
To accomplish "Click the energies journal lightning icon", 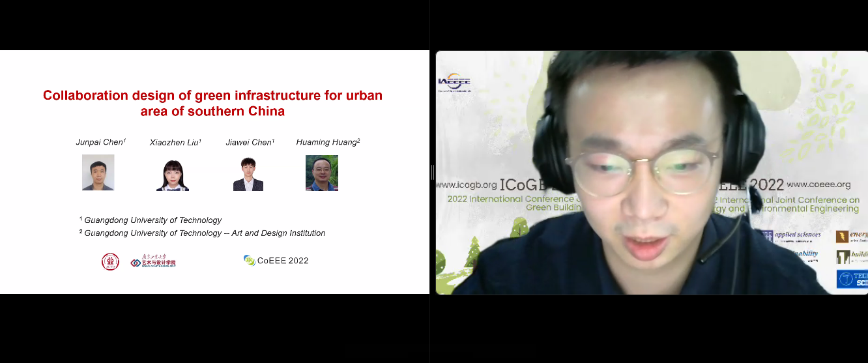I will point(842,236).
